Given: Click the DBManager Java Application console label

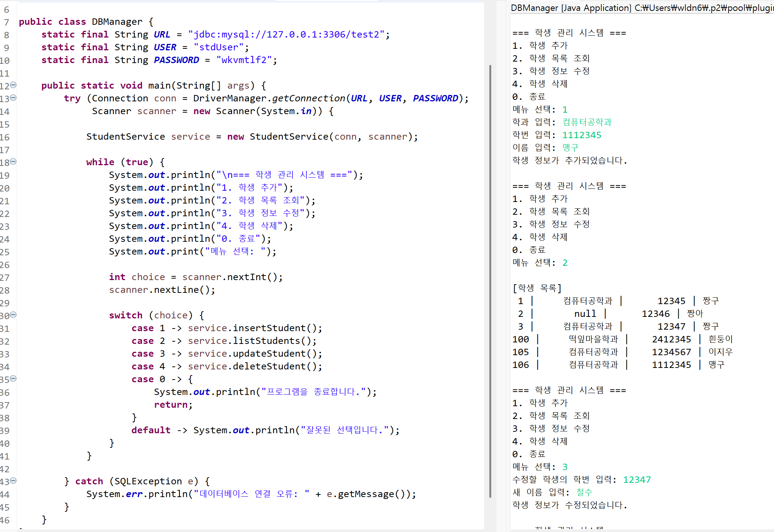Looking at the screenshot, I should click(571, 8).
